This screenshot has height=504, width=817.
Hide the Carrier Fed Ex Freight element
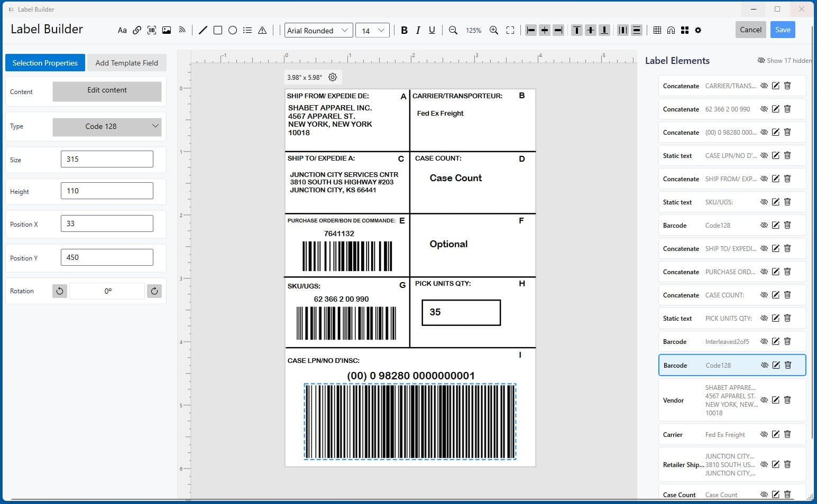point(764,434)
